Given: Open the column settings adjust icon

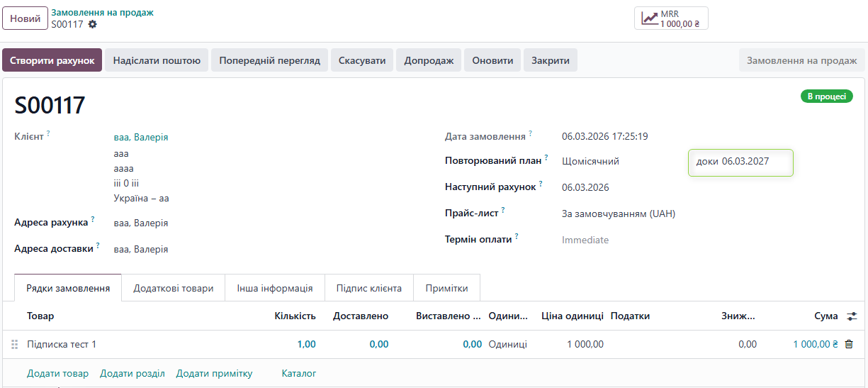Looking at the screenshot, I should pos(852,316).
